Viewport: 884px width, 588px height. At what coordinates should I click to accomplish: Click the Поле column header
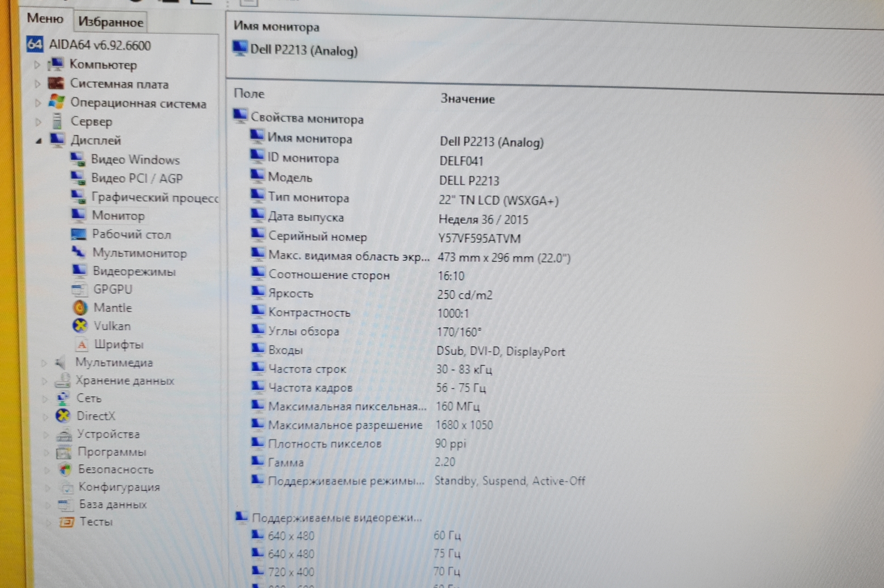pyautogui.click(x=249, y=93)
